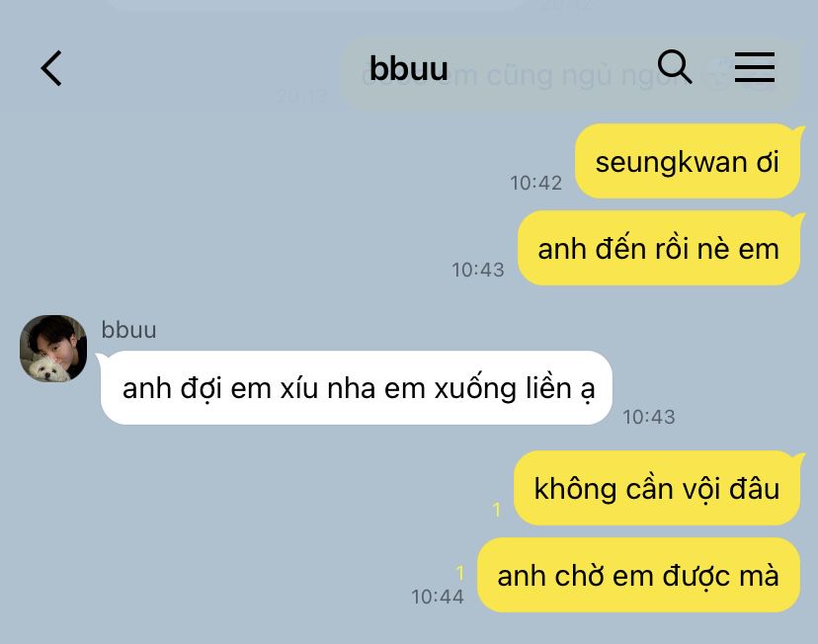Click the 10:42 timestamp

[x=535, y=183]
